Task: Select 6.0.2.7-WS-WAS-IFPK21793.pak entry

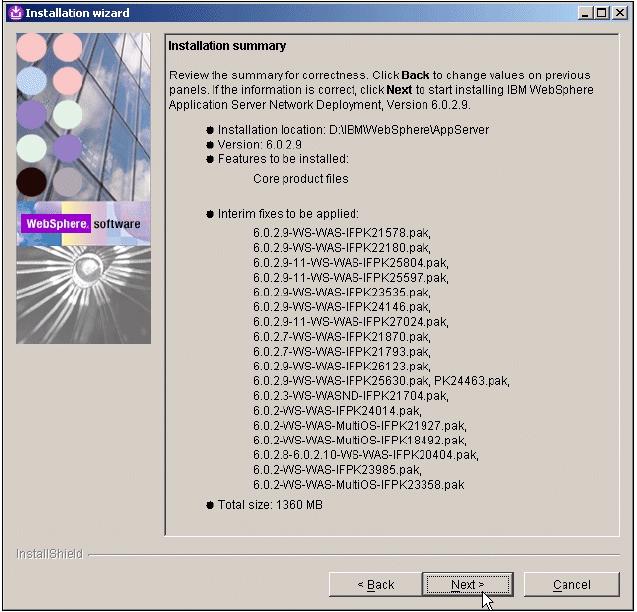Action: click(x=342, y=352)
